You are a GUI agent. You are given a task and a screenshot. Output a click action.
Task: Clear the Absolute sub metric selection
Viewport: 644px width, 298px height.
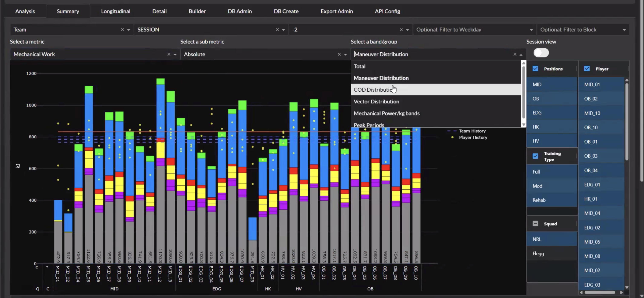pos(339,55)
